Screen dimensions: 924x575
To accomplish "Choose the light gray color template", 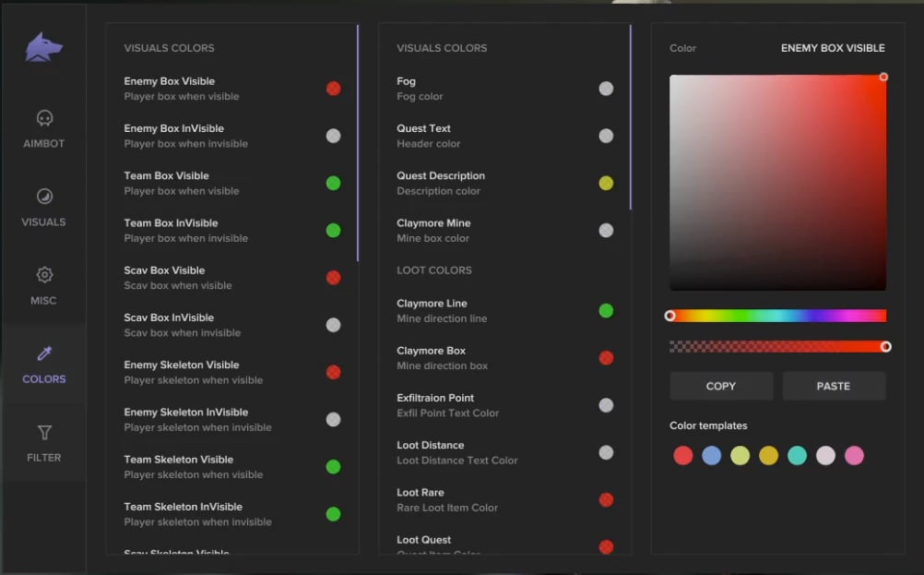I will pos(825,455).
